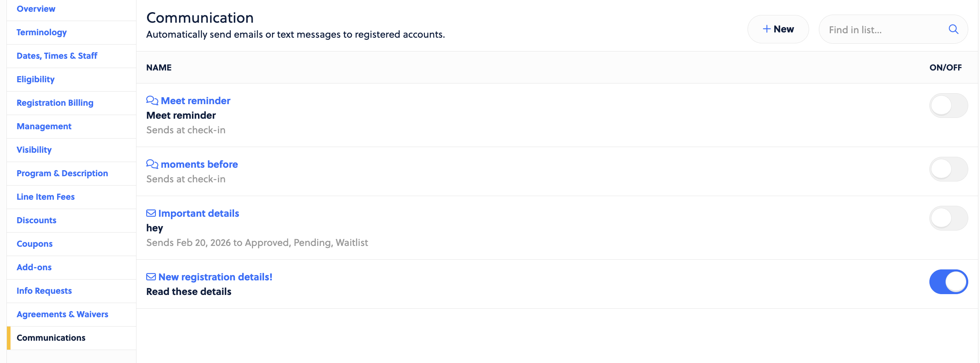The height and width of the screenshot is (363, 980).
Task: Click the magnifying glass search icon
Action: coord(953,29)
